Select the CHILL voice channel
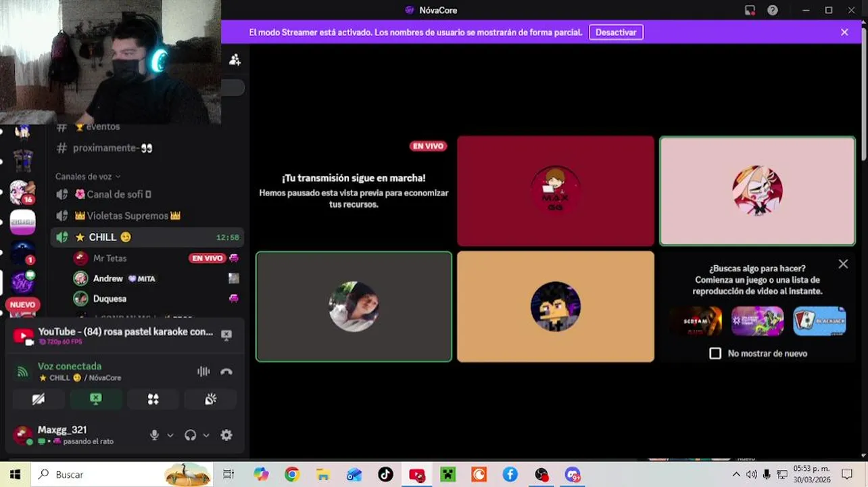The height and width of the screenshot is (487, 868). coord(147,237)
